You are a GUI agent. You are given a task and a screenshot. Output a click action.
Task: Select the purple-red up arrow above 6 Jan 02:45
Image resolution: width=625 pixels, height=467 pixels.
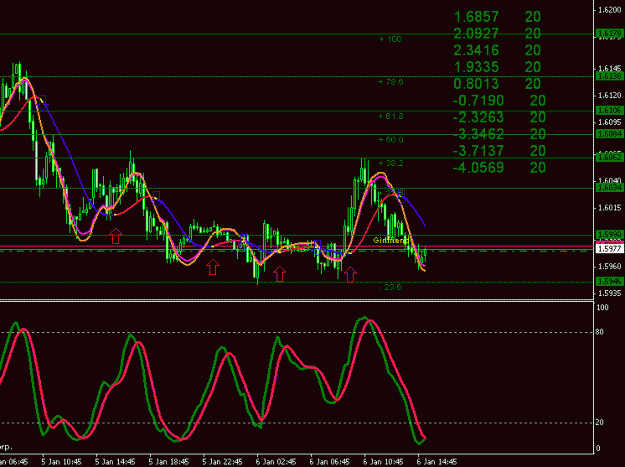[280, 274]
